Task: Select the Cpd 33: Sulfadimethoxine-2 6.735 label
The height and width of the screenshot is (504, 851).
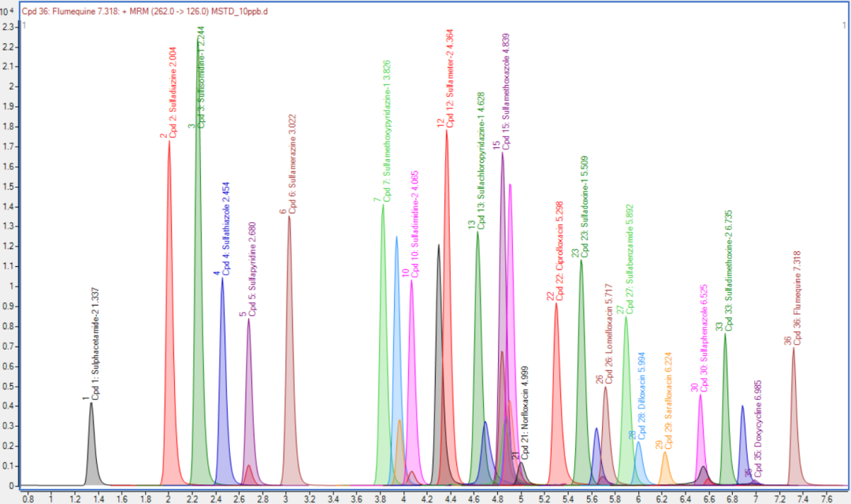Action: [x=729, y=271]
